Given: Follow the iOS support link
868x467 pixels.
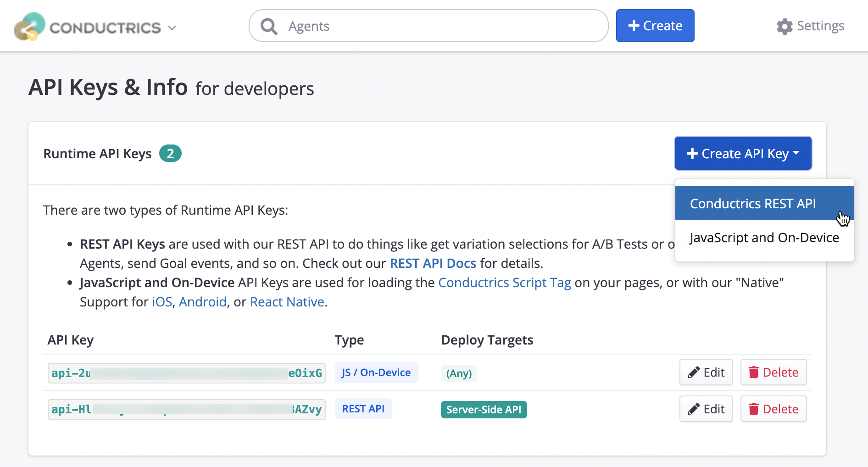Looking at the screenshot, I should [x=162, y=302].
